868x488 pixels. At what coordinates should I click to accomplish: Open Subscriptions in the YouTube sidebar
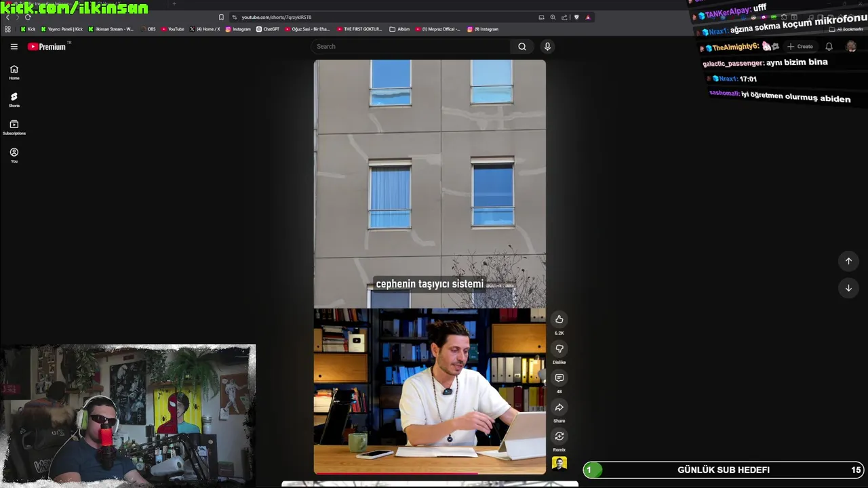(14, 127)
